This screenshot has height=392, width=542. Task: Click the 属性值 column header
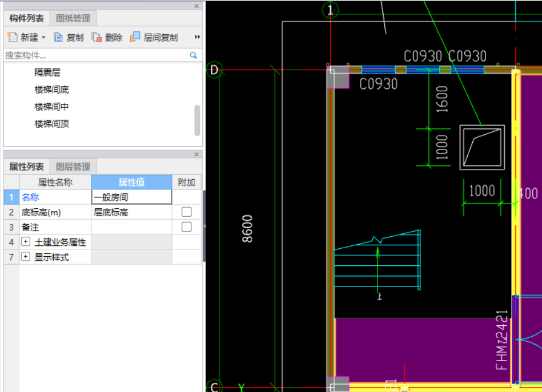pos(131,182)
